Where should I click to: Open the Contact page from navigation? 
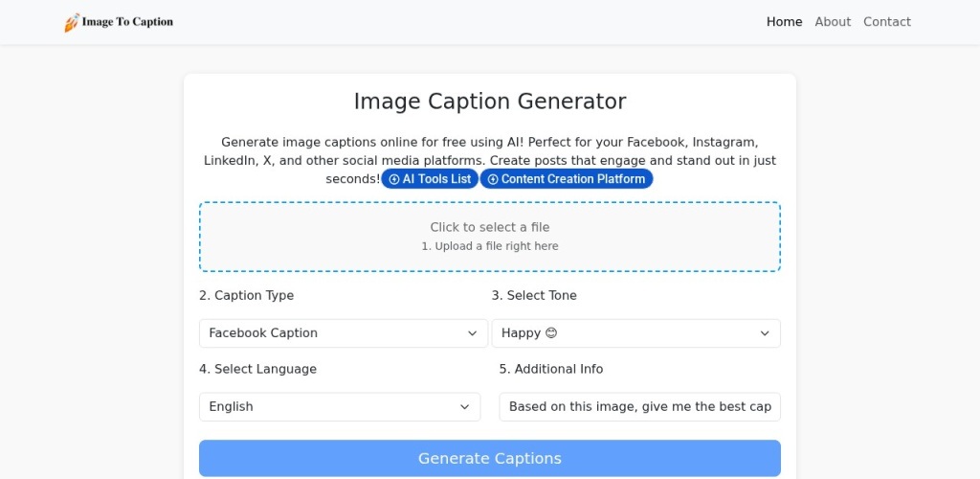pyautogui.click(x=886, y=22)
